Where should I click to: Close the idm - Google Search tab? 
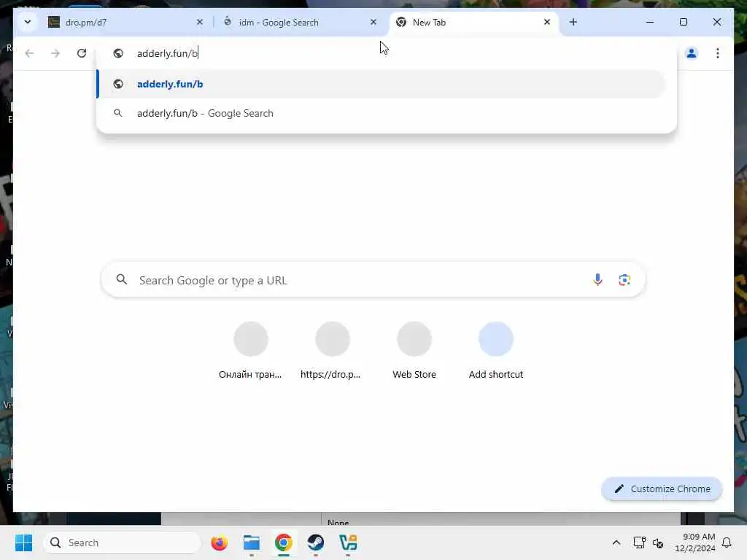(373, 22)
